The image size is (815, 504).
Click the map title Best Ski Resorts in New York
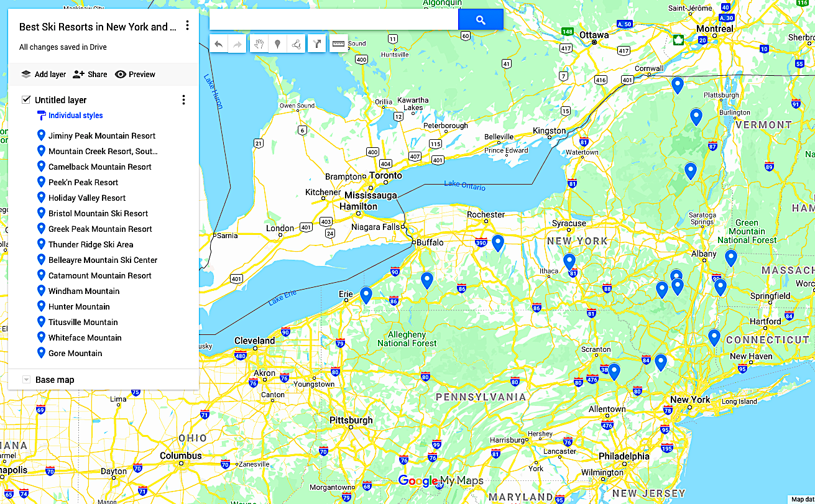98,27
